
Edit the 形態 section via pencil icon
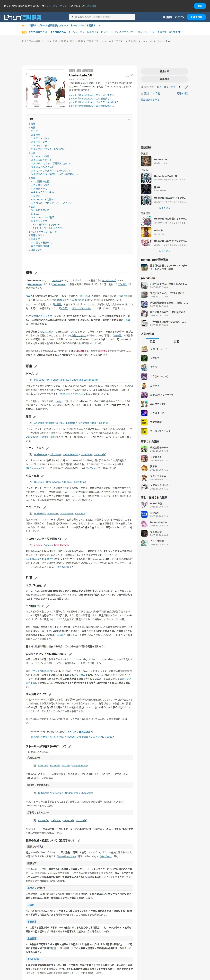pos(36,366)
